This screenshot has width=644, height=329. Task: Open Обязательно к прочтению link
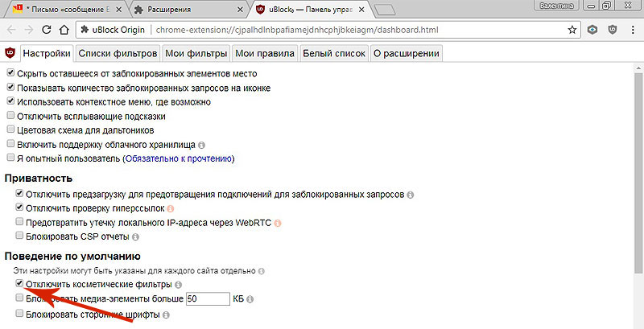[x=179, y=158]
